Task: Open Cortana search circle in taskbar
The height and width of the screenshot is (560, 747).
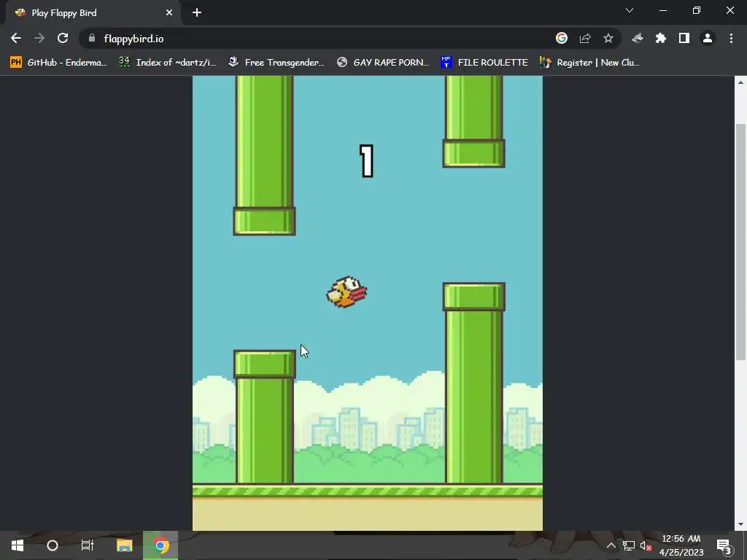Action: [x=53, y=545]
